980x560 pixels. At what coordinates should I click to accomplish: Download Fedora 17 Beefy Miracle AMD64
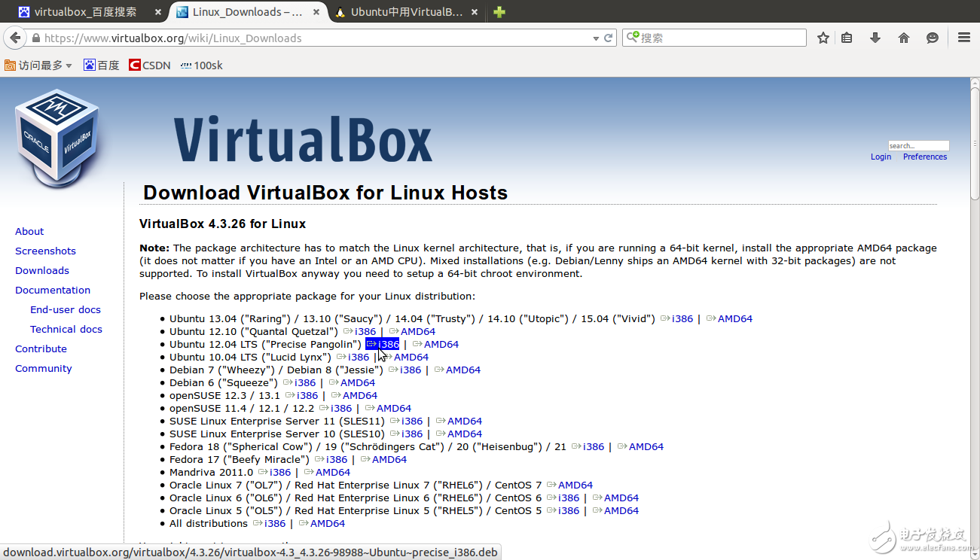point(383,459)
